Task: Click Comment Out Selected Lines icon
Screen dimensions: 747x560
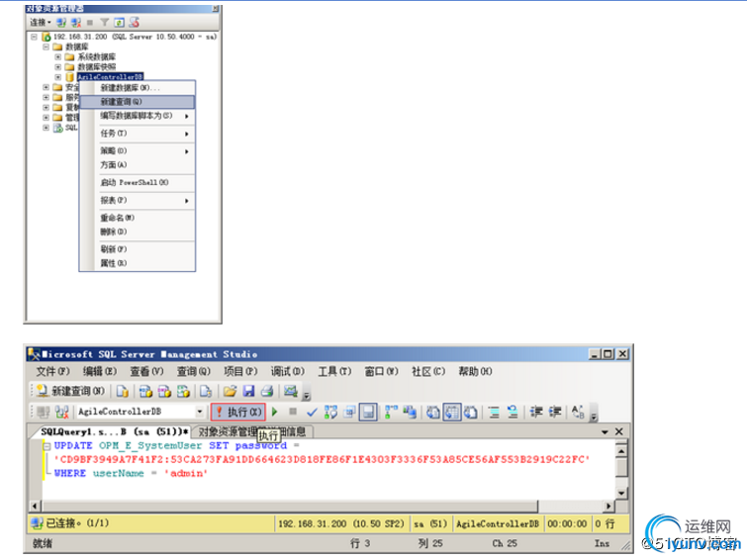Action: (494, 412)
